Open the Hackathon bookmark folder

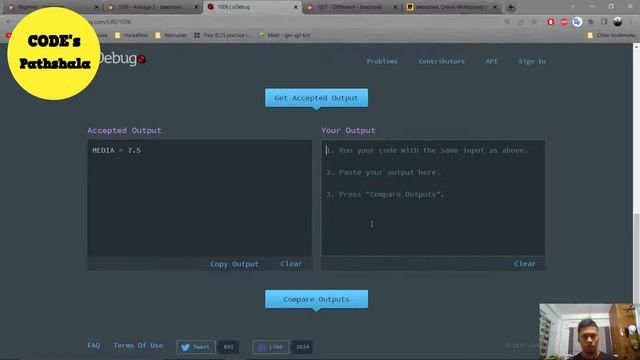(x=131, y=36)
